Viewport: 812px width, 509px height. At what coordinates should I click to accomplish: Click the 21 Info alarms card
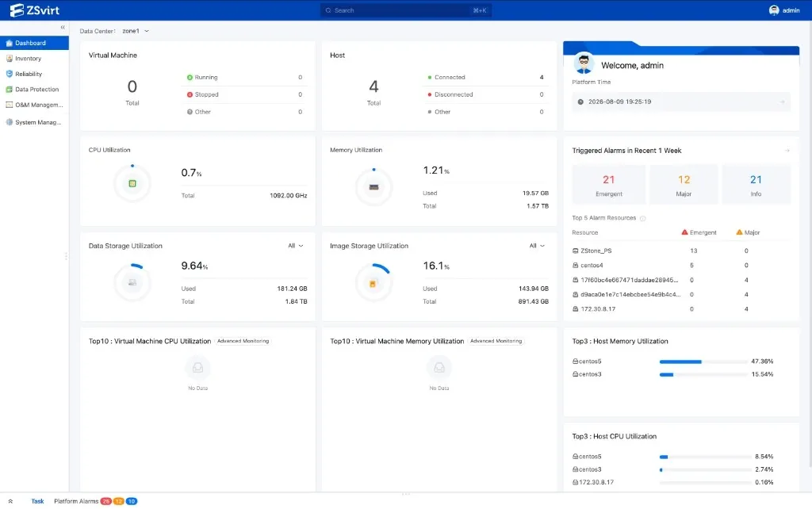pos(756,185)
